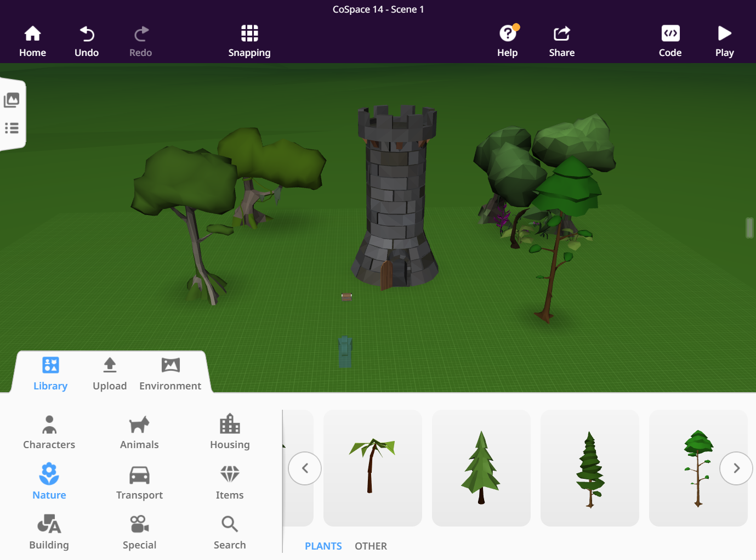Play the scene
Image resolution: width=756 pixels, height=560 pixels.
pos(724,41)
